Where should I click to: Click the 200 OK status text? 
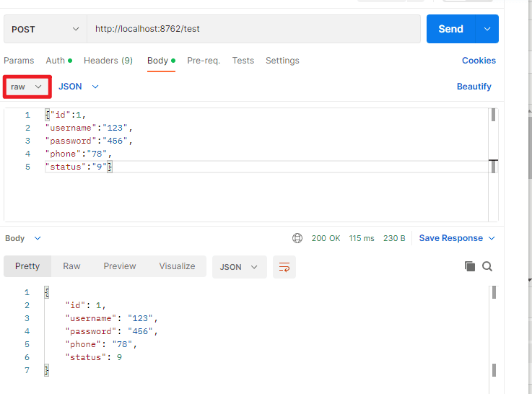point(326,238)
